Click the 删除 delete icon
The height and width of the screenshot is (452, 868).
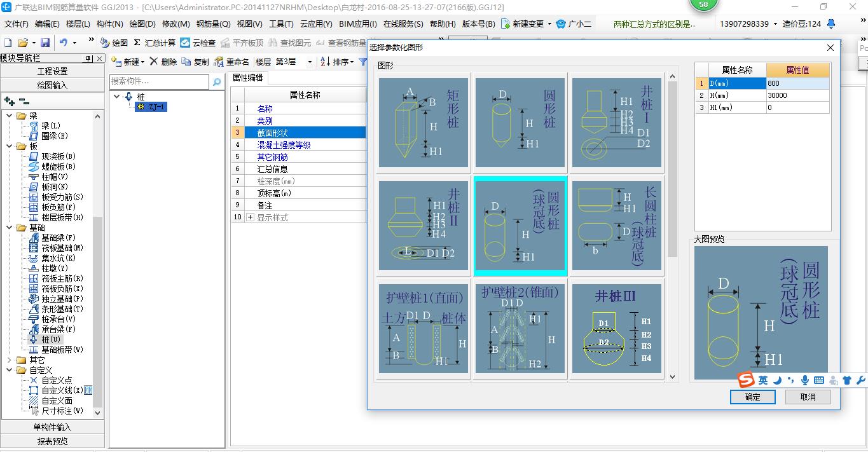pos(153,62)
